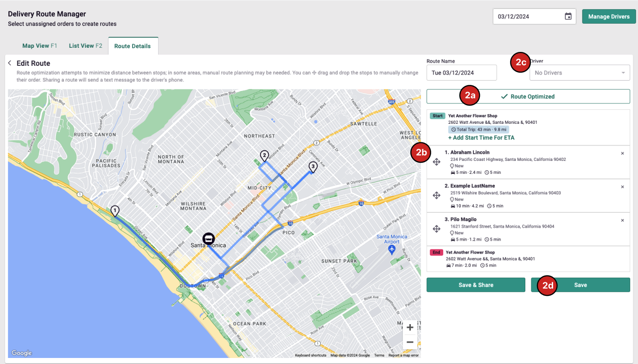Screen dimensions: 638x364
Task: Click the move handle for Example LastName stop
Action: tap(436, 196)
